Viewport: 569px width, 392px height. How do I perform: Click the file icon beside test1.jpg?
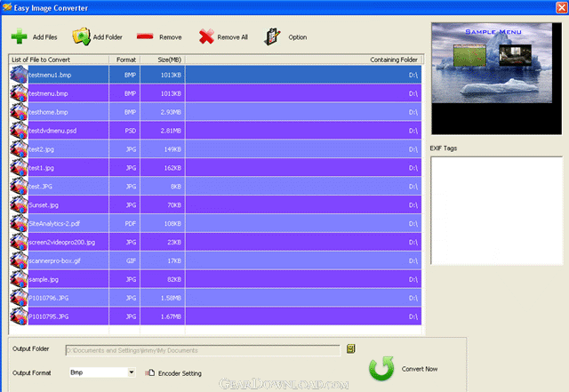click(19, 168)
